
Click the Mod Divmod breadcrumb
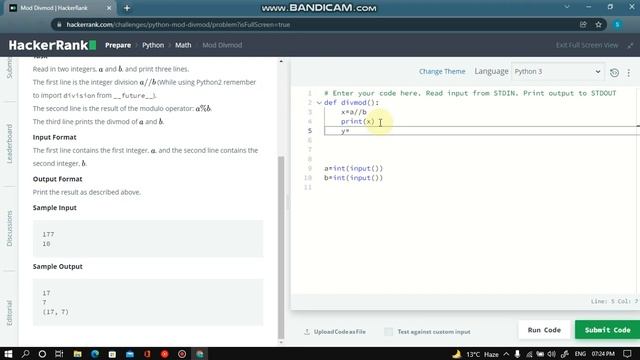(x=222, y=45)
